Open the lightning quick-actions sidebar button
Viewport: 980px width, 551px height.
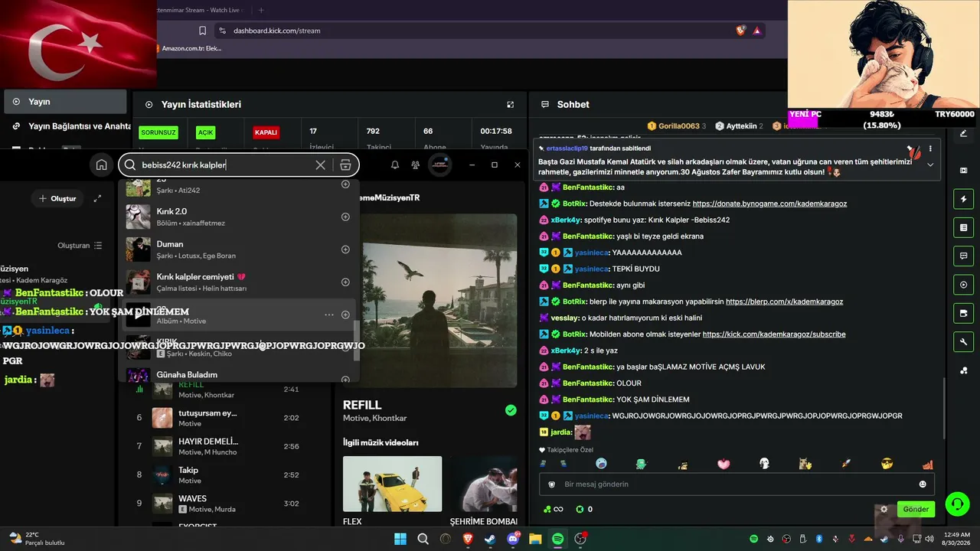point(963,200)
